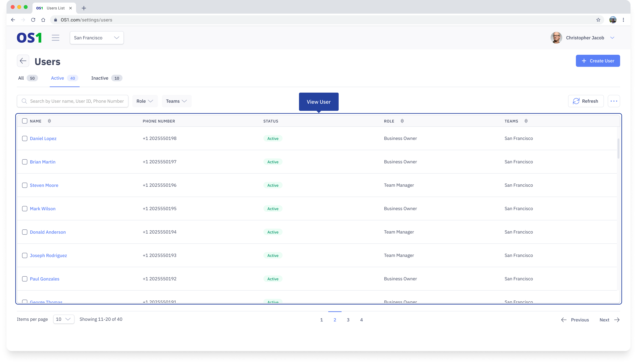Expand the Role filter dropdown
This screenshot has width=637, height=364.
145,101
